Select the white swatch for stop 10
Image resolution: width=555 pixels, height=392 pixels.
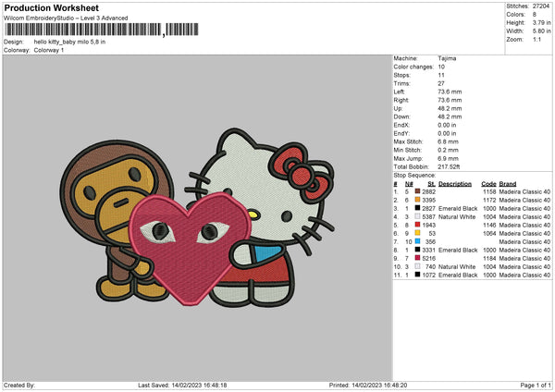click(x=418, y=266)
